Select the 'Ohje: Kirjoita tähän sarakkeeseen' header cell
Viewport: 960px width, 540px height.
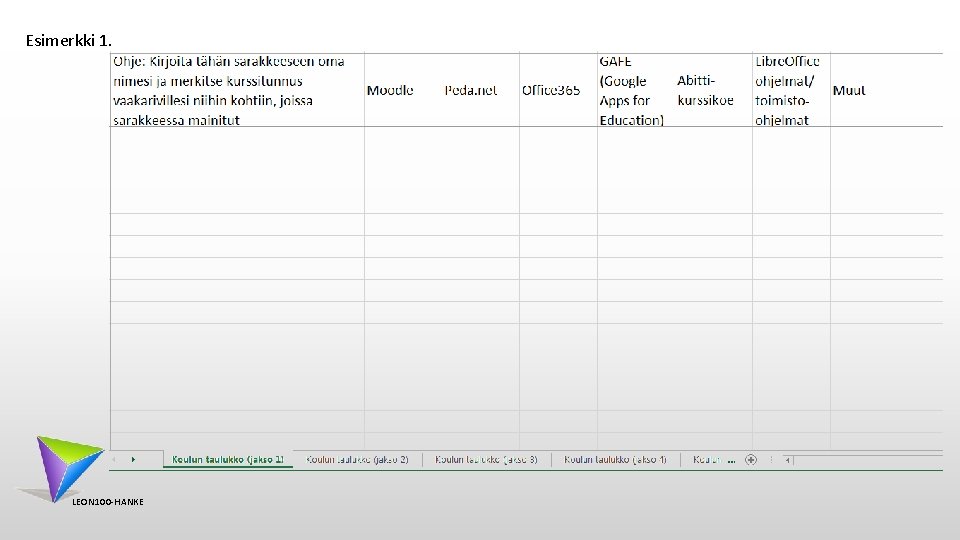[238, 90]
